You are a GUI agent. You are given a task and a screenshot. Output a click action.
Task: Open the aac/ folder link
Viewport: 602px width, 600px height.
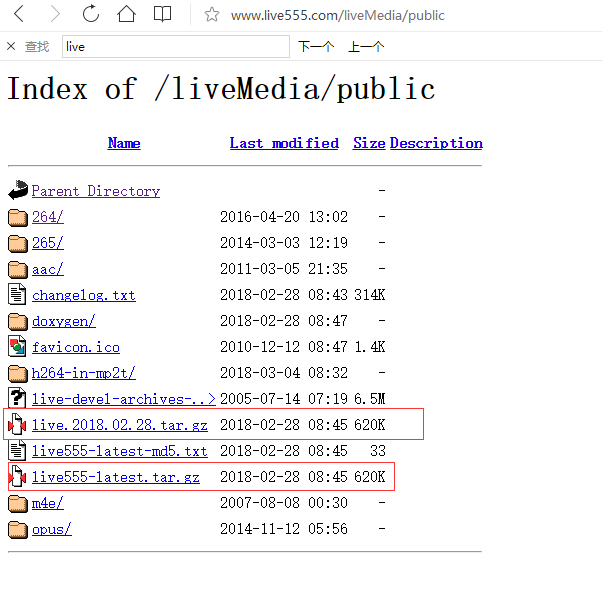(48, 269)
